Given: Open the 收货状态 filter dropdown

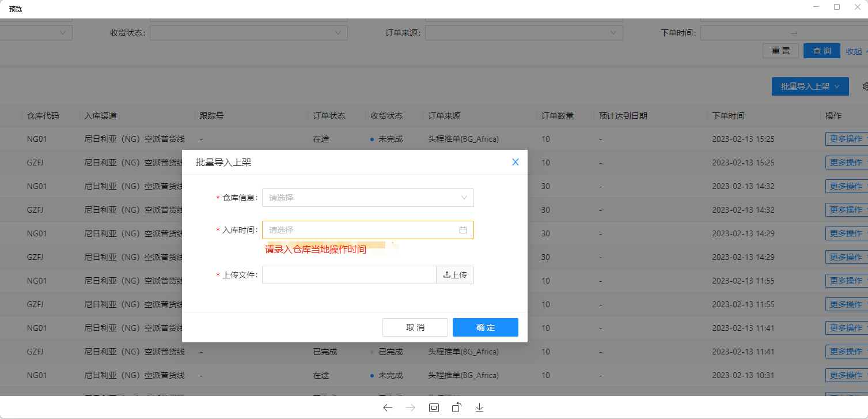Looking at the screenshot, I should [x=249, y=33].
